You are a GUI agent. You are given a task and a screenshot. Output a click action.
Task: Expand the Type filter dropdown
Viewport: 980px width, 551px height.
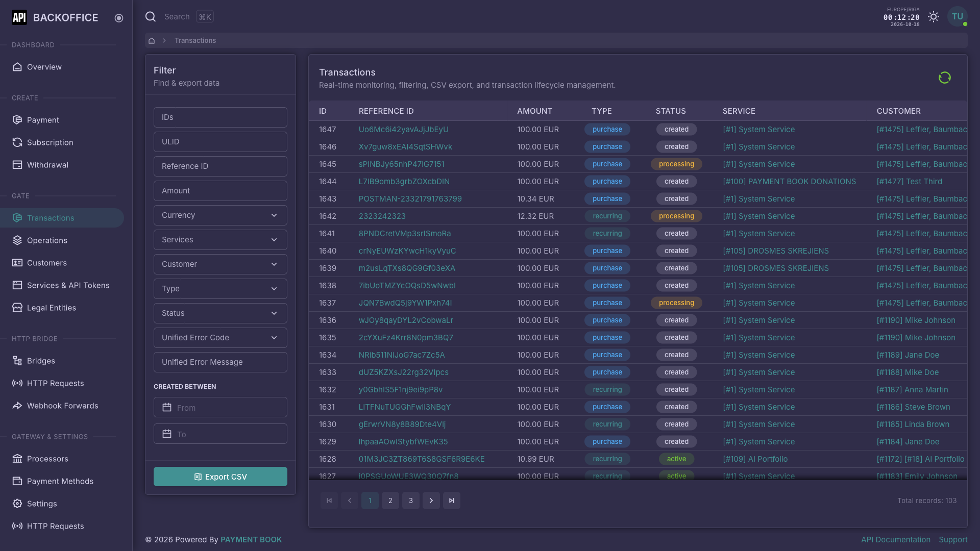point(220,289)
